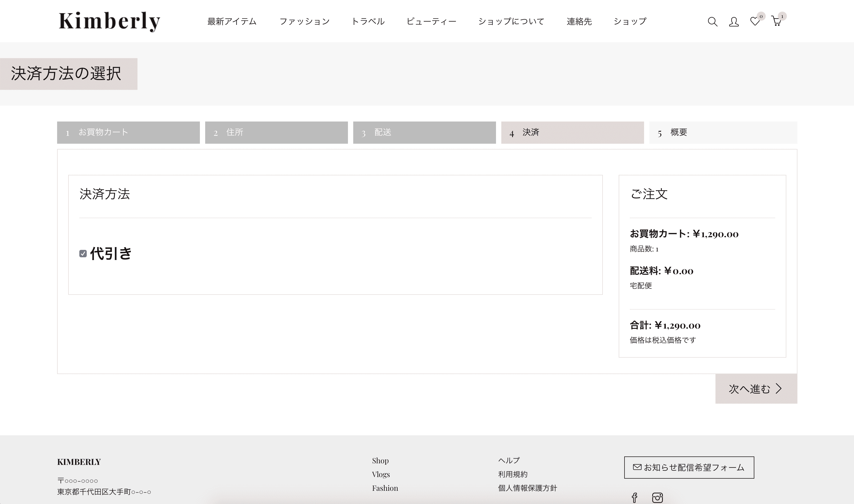Click the ご注文 panel heading
Screen dimensions: 854x504
[x=649, y=194]
